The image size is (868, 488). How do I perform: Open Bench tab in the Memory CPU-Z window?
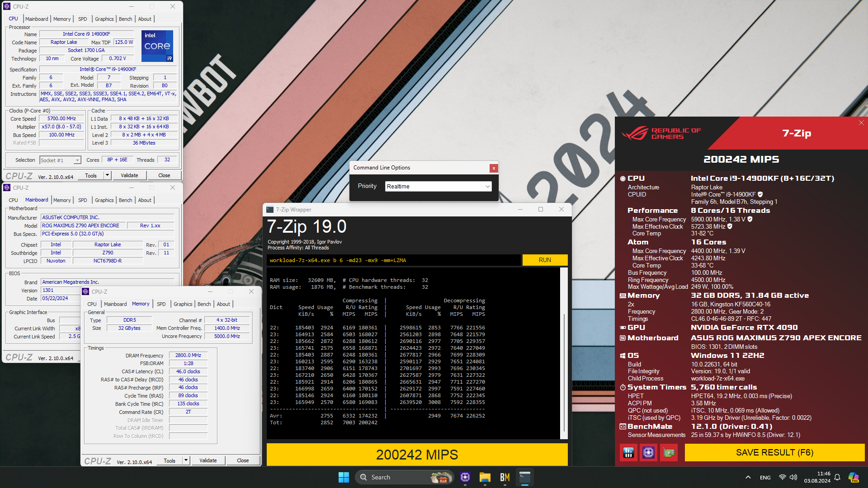tap(204, 304)
